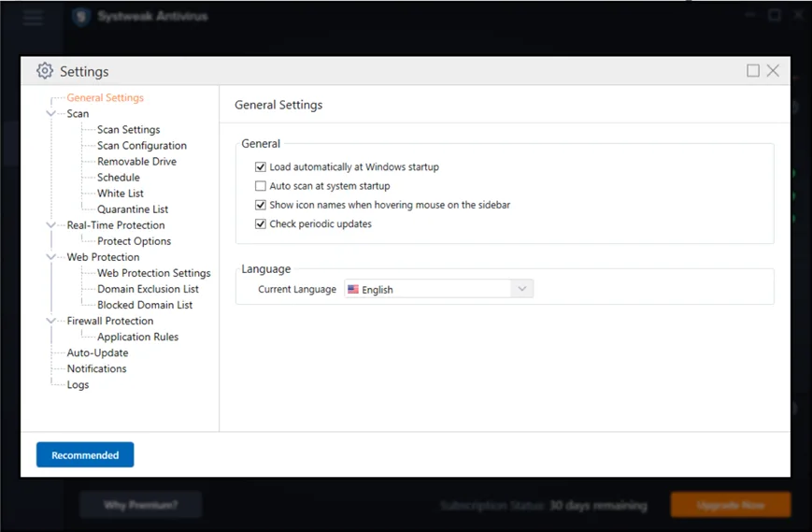Open the hamburger menu in the main window
Screen dimensions: 812x532
(x=33, y=17)
